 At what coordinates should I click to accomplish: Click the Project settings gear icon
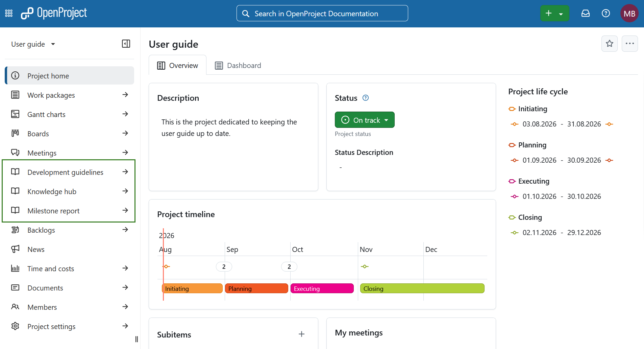click(x=15, y=326)
